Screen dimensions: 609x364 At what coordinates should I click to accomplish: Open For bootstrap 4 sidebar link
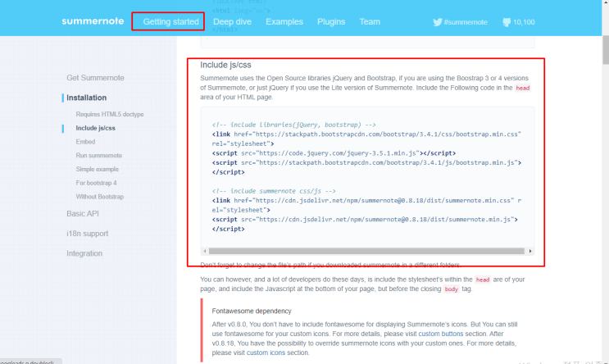pos(96,182)
